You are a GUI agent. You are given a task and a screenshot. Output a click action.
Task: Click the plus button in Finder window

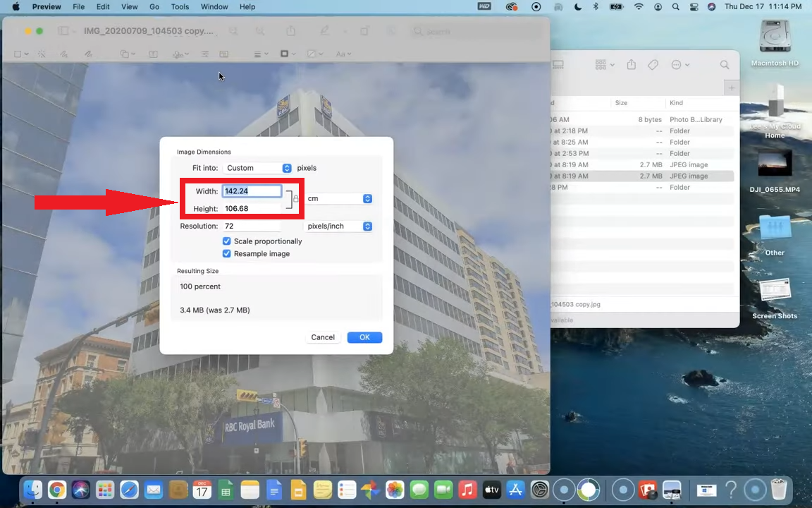click(x=731, y=87)
